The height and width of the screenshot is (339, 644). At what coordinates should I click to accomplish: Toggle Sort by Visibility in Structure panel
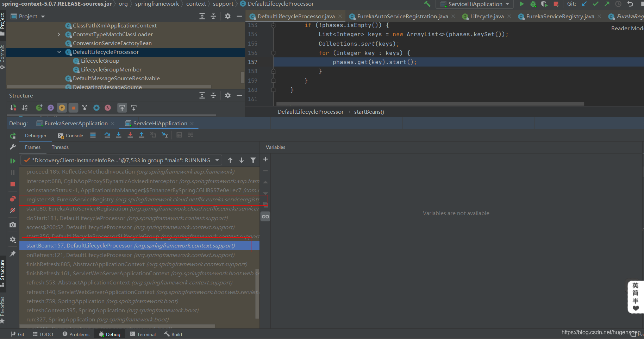click(13, 108)
